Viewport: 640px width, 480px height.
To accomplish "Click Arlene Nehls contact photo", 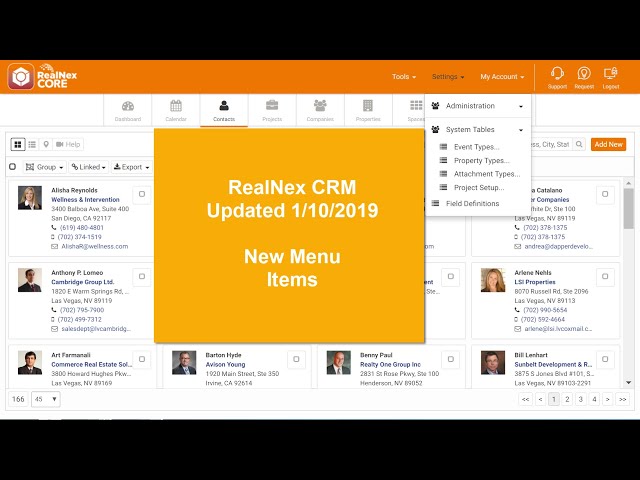I will click(x=493, y=280).
